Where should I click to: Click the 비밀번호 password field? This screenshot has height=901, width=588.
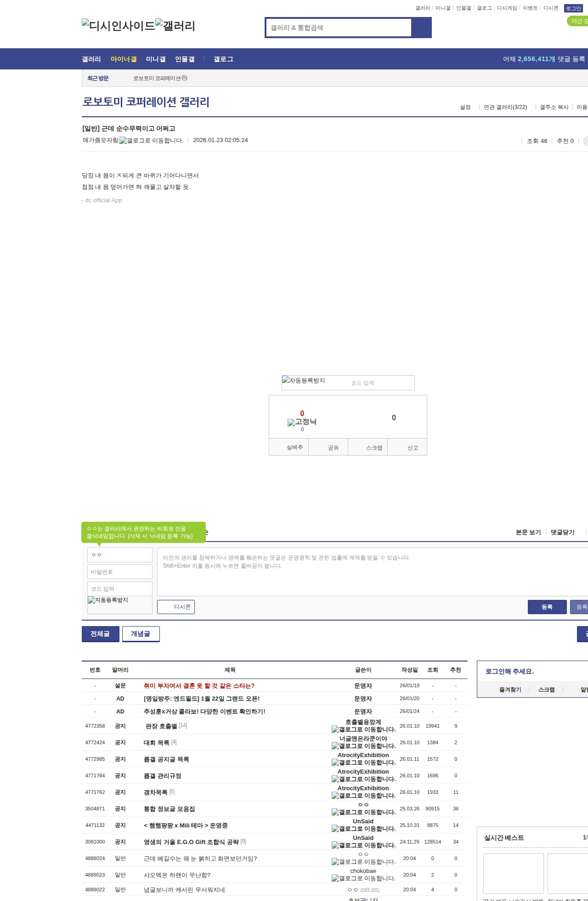coord(120,572)
